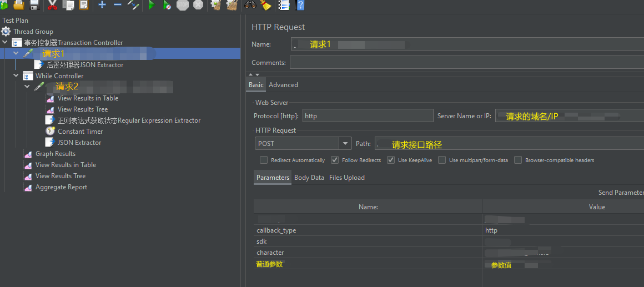Collapse the 事务控制器Transaction Controller node

click(x=5, y=42)
